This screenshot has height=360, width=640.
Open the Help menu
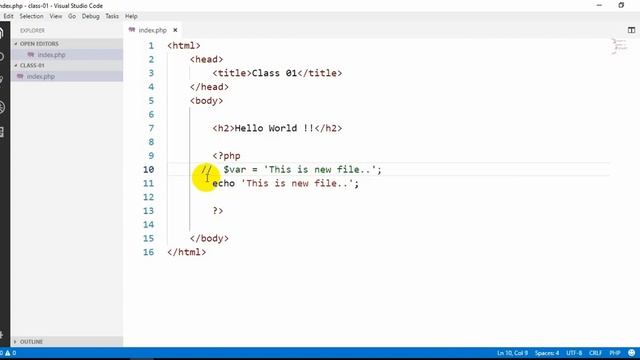131,16
